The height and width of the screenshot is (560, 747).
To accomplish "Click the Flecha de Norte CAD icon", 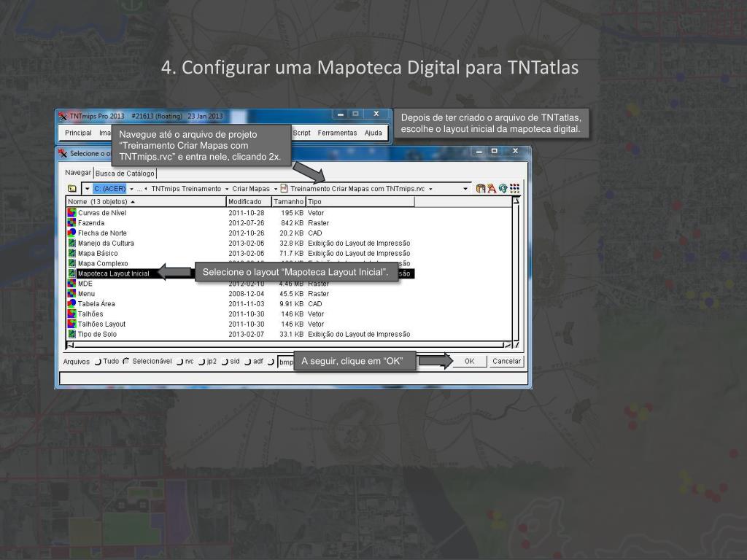I will click(x=72, y=233).
